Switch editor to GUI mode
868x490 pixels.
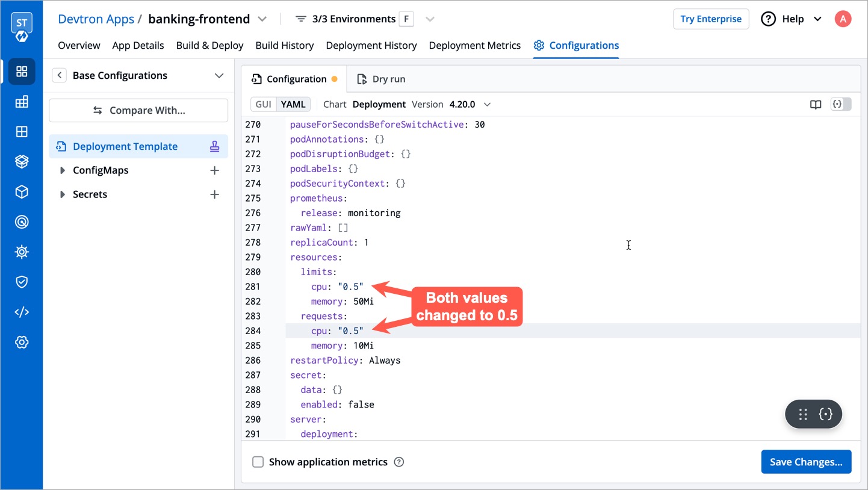264,104
